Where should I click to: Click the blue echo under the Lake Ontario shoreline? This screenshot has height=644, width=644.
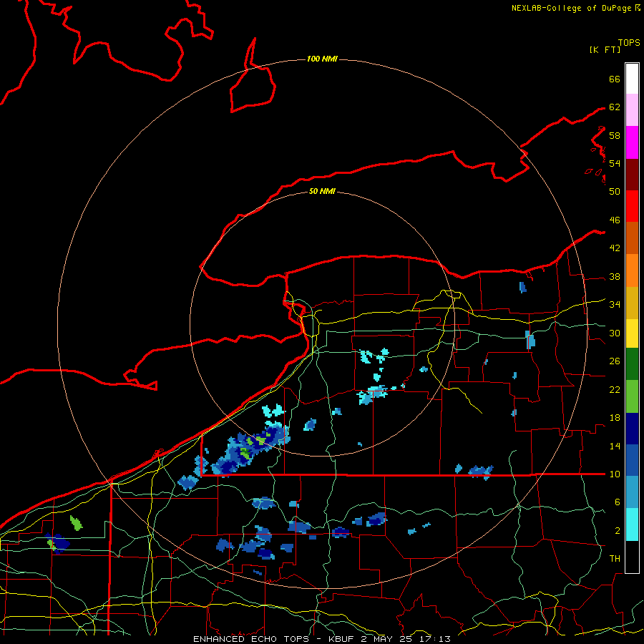(x=522, y=287)
